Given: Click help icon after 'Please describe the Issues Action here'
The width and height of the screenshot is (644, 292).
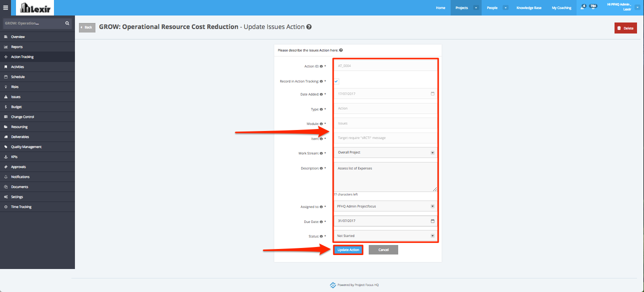Looking at the screenshot, I should point(341,50).
